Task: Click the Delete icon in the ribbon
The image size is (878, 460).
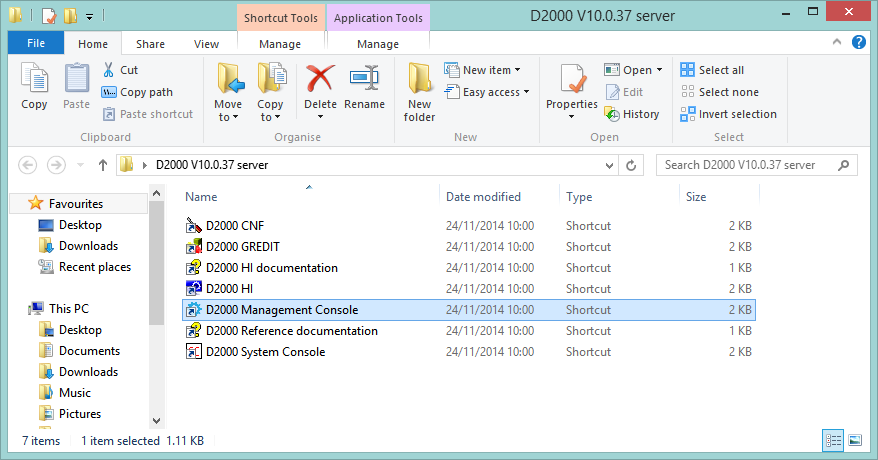Action: click(320, 80)
